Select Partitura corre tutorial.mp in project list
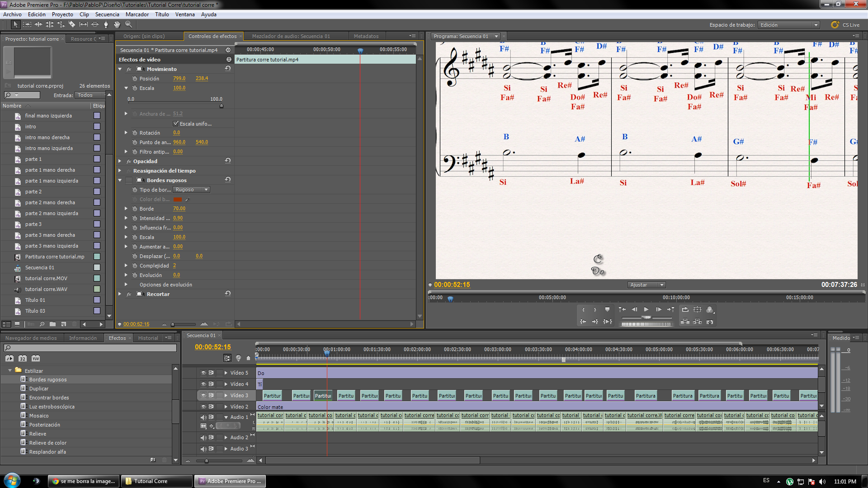Screen dimensions: 868x488 click(54, 257)
